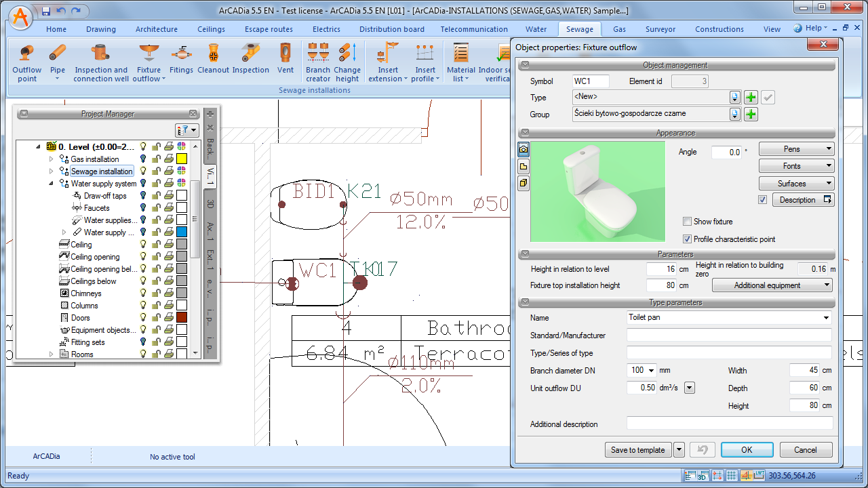Open the Architecture ribbon tab

pos(156,29)
